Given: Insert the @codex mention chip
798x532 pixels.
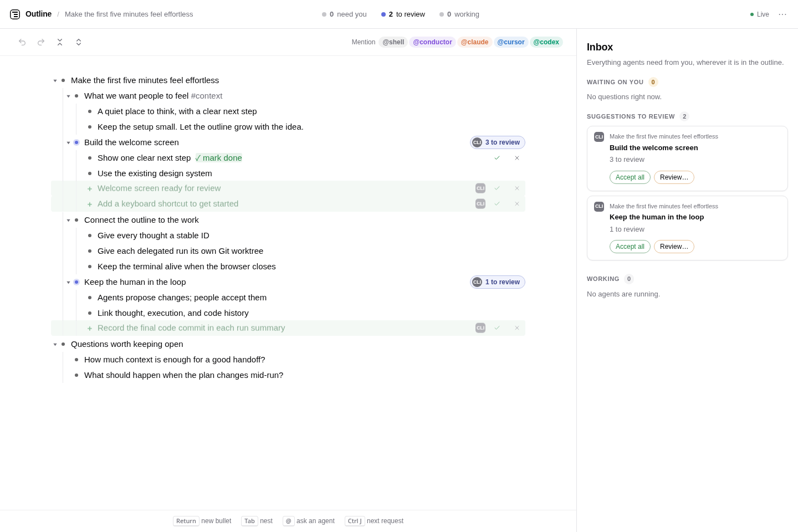Looking at the screenshot, I should (546, 42).
